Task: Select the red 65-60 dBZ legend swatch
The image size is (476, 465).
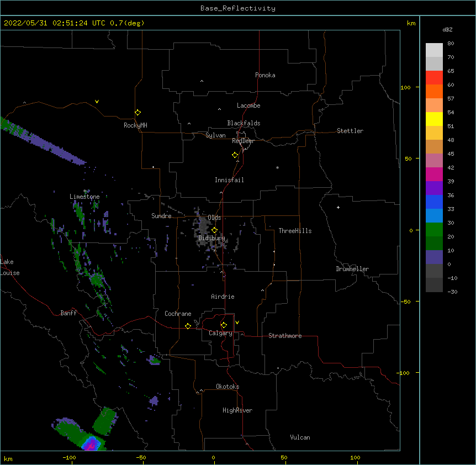Action: [434, 77]
